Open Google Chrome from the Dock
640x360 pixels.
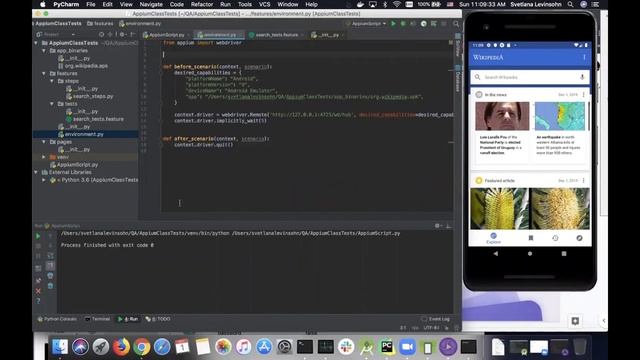coord(142,347)
